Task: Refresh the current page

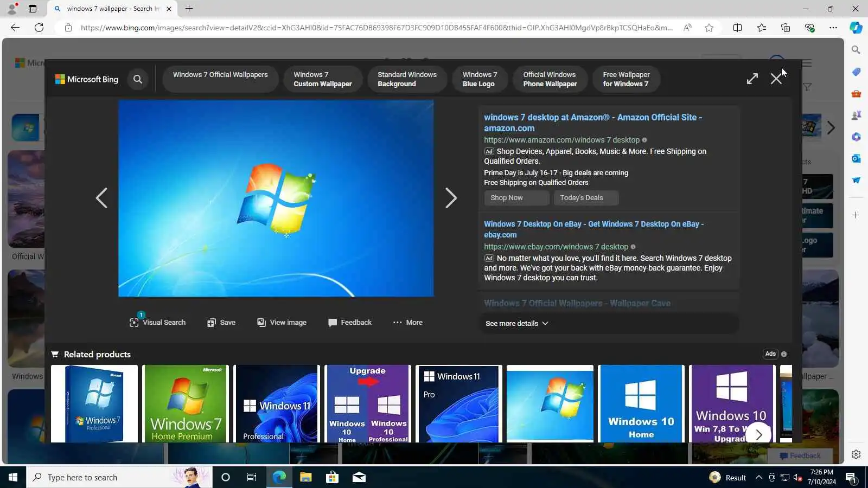Action: click(x=39, y=28)
